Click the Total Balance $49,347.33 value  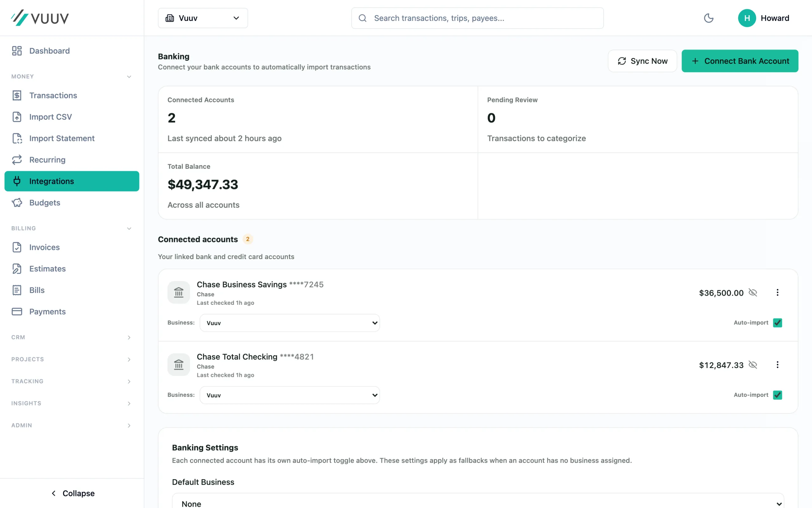point(203,184)
